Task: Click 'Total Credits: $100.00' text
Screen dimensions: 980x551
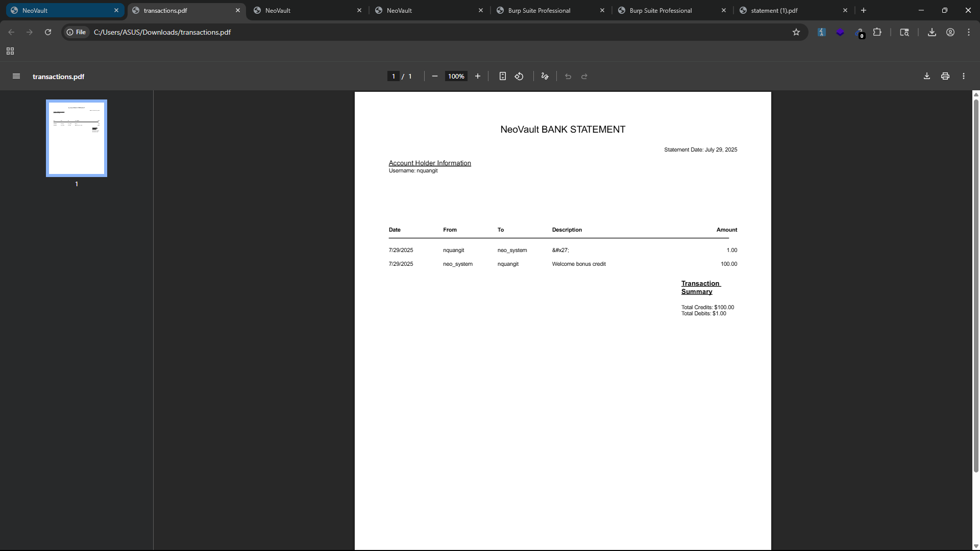Action: [x=707, y=308]
